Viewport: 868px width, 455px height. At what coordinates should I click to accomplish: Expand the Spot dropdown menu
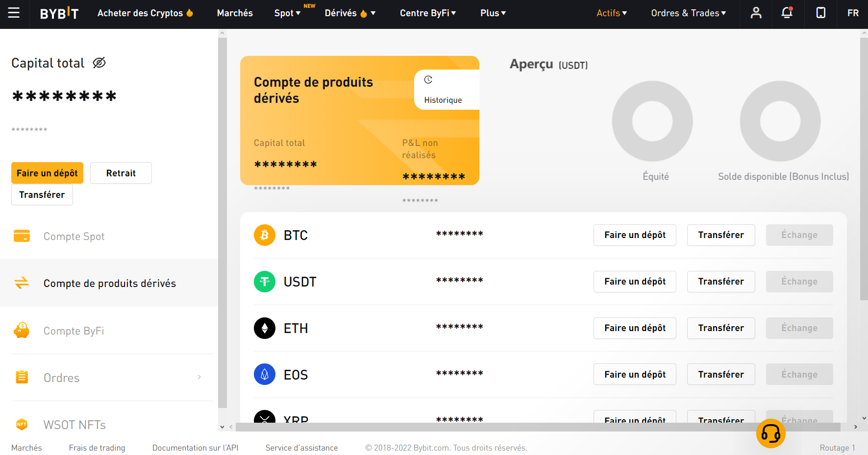pyautogui.click(x=287, y=13)
